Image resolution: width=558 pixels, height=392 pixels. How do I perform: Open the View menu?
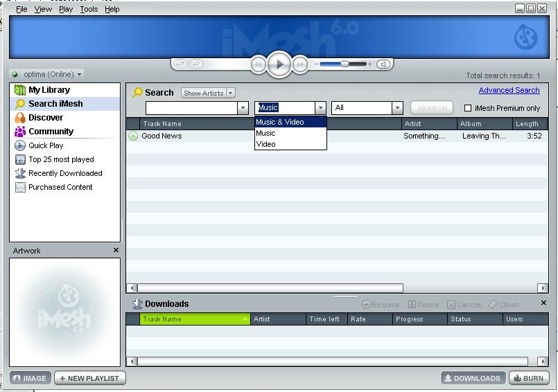pyautogui.click(x=43, y=9)
